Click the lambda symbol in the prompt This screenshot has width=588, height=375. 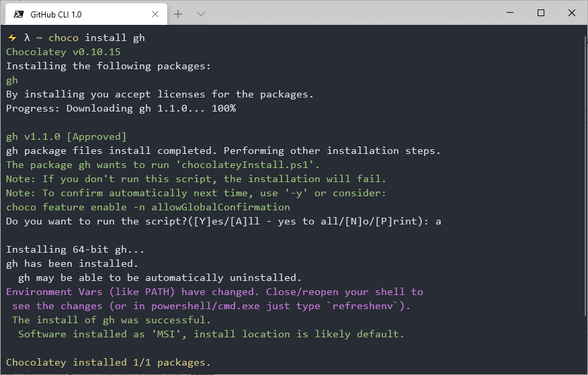[x=27, y=38]
